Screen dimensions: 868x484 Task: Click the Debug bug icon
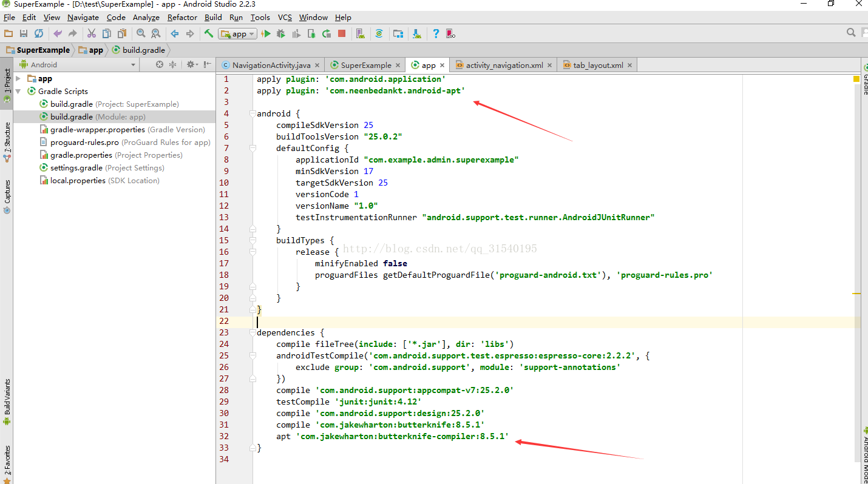pyautogui.click(x=281, y=34)
